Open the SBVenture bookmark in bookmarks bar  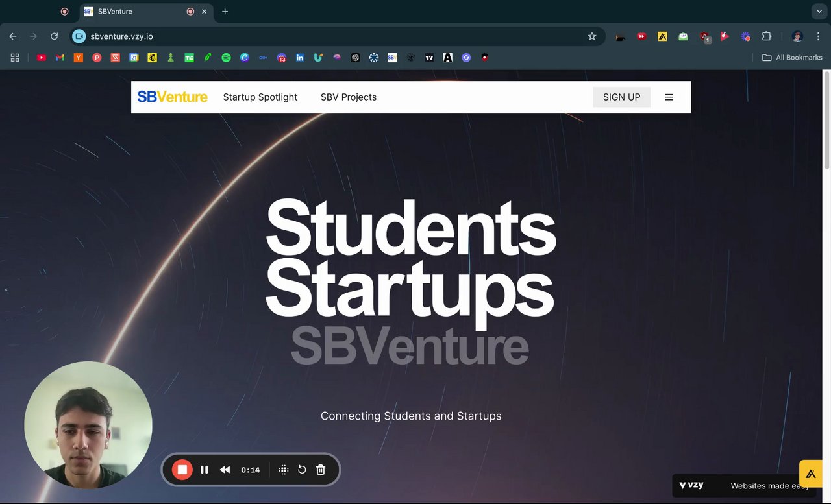[x=392, y=58]
